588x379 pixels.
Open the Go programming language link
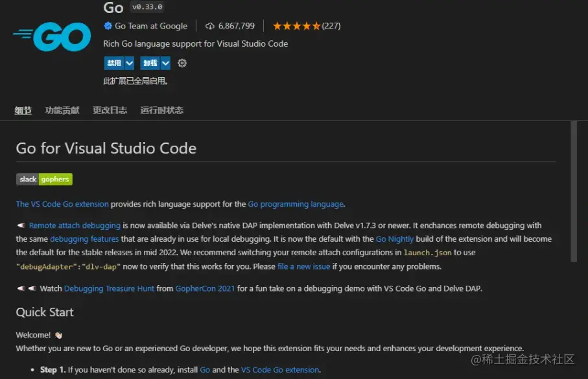[x=296, y=204]
